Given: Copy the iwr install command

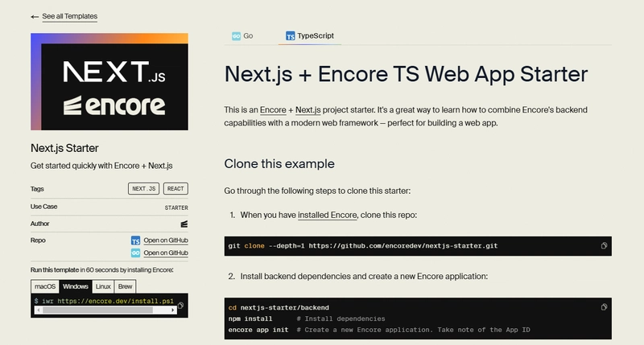Looking at the screenshot, I should tap(180, 306).
